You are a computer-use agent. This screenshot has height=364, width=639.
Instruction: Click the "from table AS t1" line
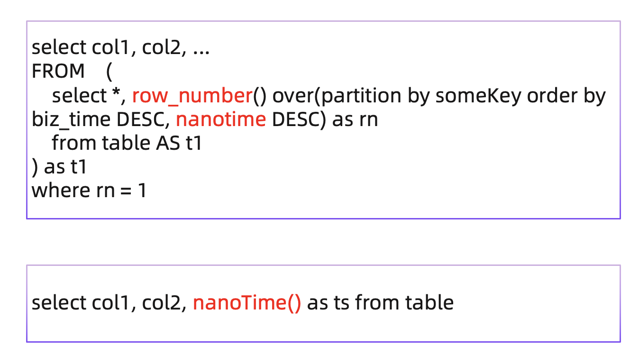(x=127, y=143)
